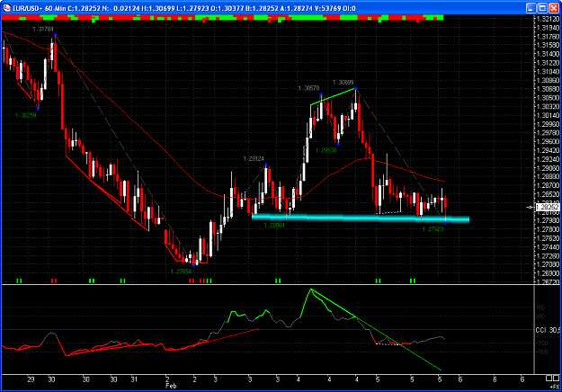562x392 pixels.
Task: Click the 31 date label on time axis
Action: 134,379
